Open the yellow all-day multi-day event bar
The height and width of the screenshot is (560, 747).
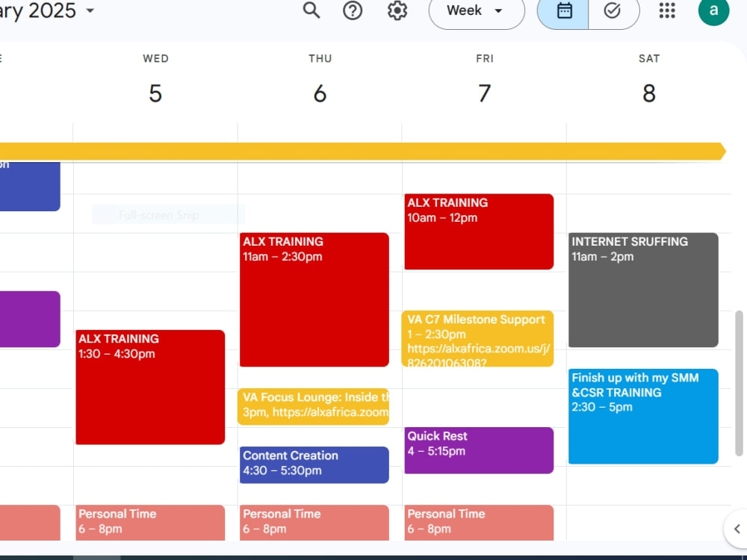[x=362, y=152]
